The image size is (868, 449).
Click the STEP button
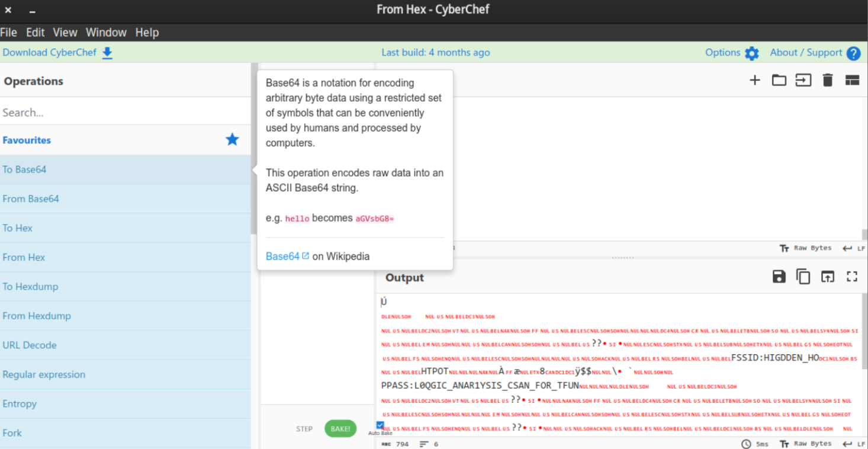click(x=304, y=429)
